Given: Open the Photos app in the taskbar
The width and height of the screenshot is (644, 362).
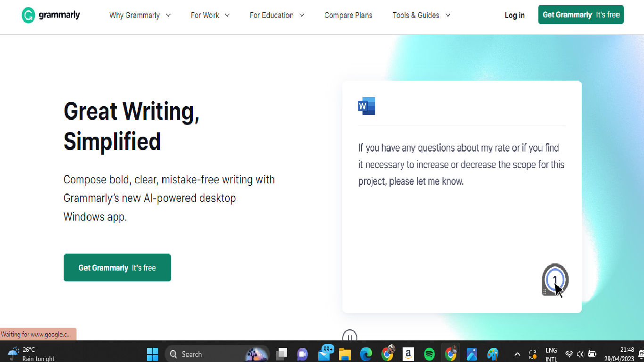Looking at the screenshot, I should pos(472,354).
